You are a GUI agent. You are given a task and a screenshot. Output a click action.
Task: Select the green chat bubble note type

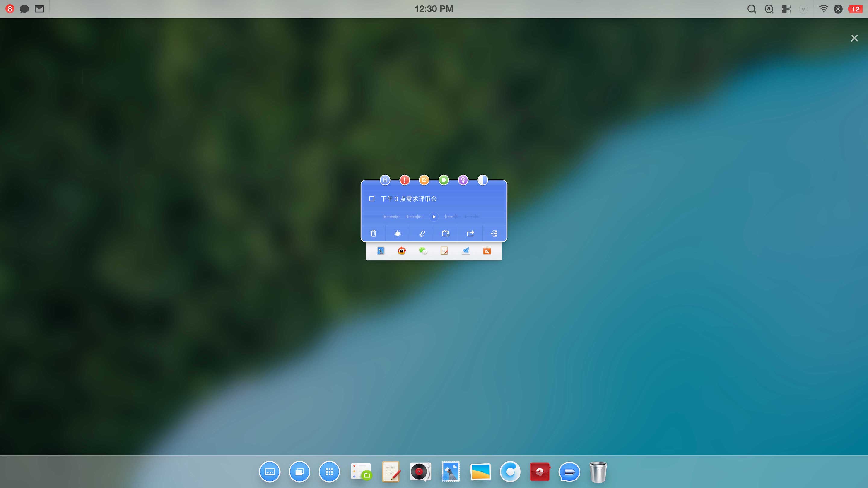click(x=443, y=180)
